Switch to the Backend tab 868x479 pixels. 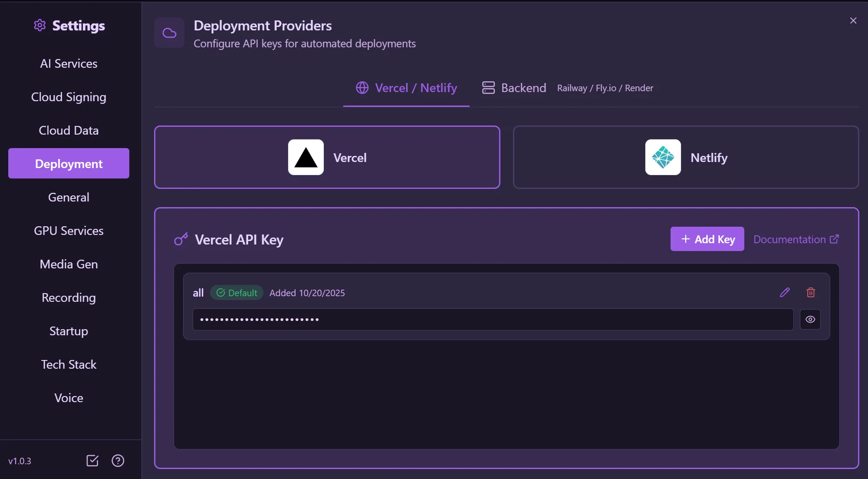coord(568,88)
